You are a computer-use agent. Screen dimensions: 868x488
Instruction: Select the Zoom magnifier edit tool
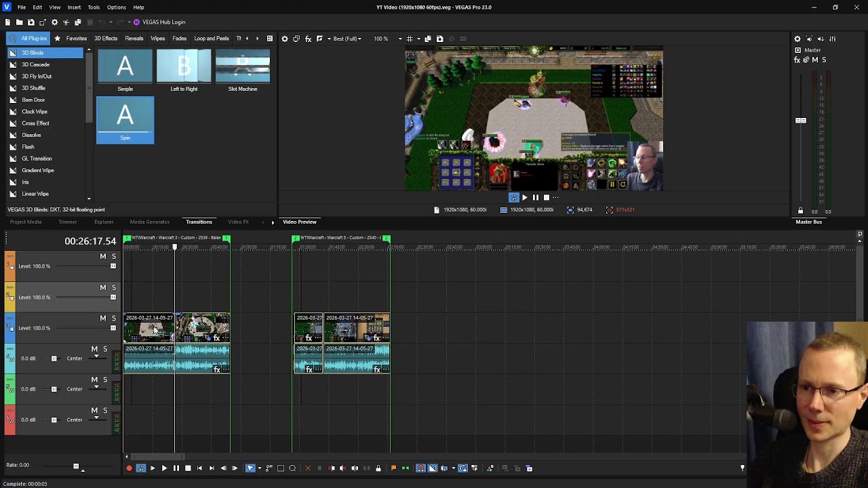pyautogui.click(x=292, y=468)
